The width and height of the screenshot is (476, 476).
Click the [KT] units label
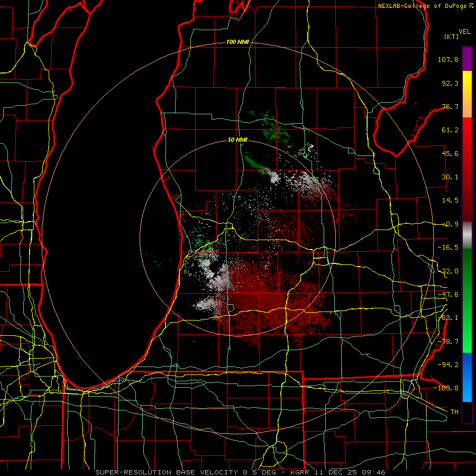click(452, 36)
